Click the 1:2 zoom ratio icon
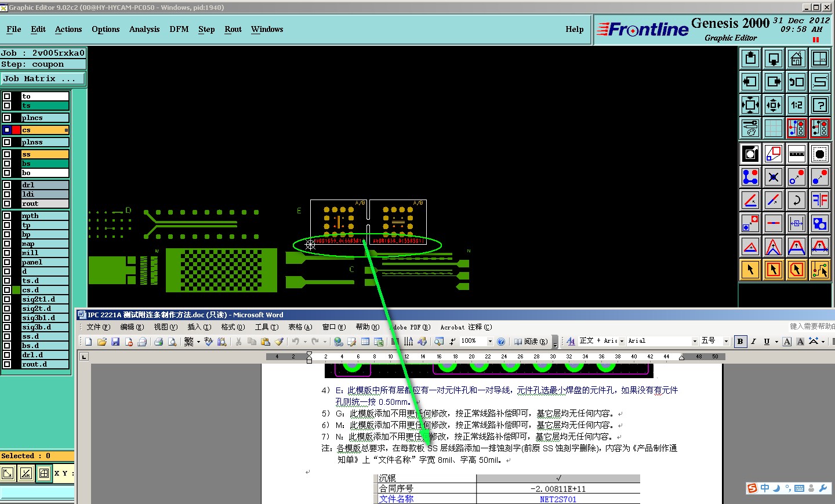 click(797, 105)
